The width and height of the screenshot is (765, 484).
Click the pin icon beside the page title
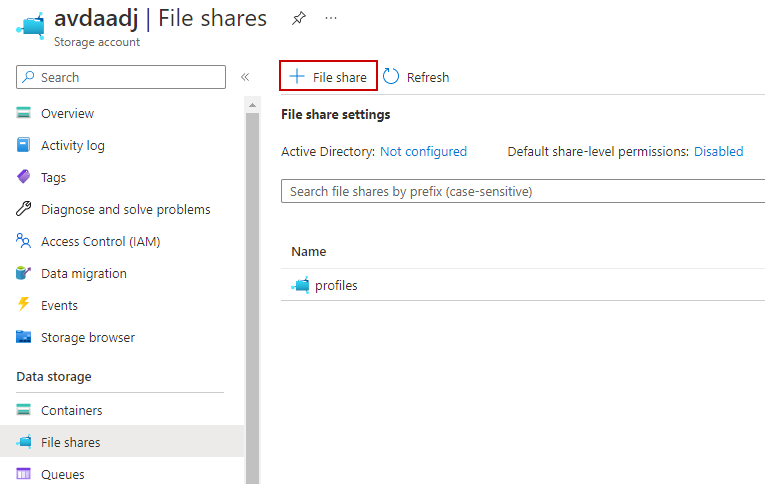tap(298, 18)
